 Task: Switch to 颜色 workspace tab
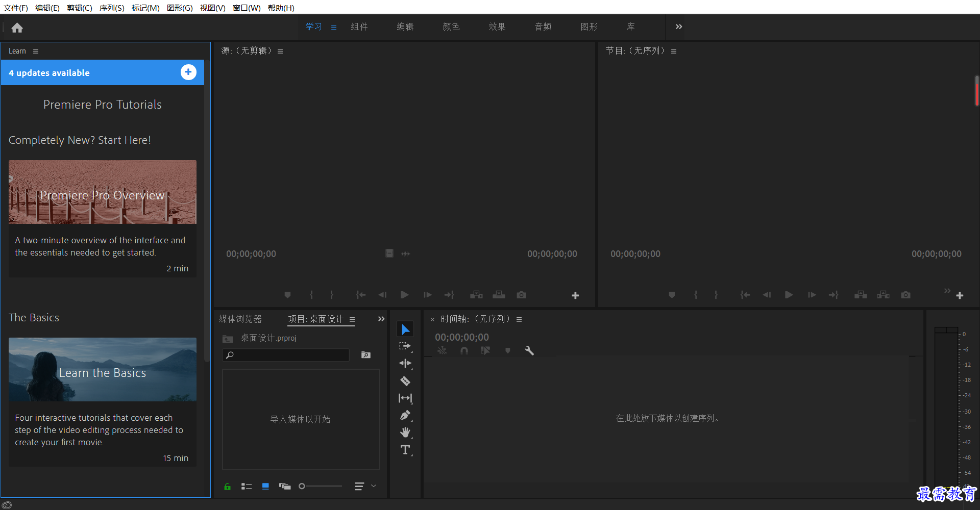451,27
